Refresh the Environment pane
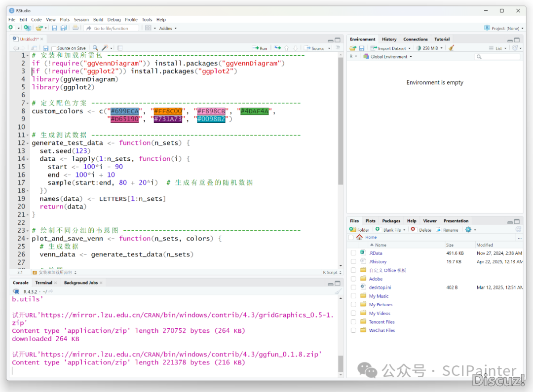533x392 pixels. [515, 48]
